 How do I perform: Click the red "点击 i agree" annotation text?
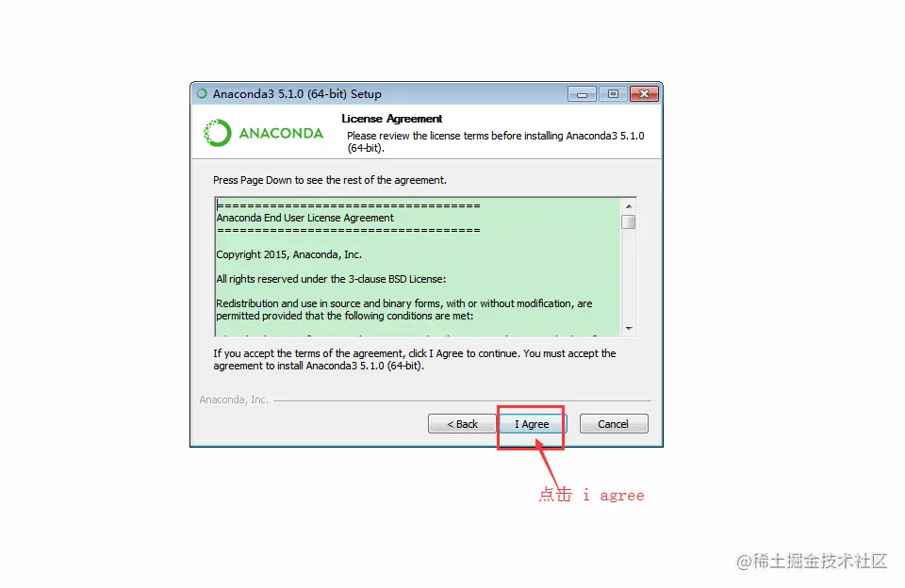pyautogui.click(x=591, y=495)
